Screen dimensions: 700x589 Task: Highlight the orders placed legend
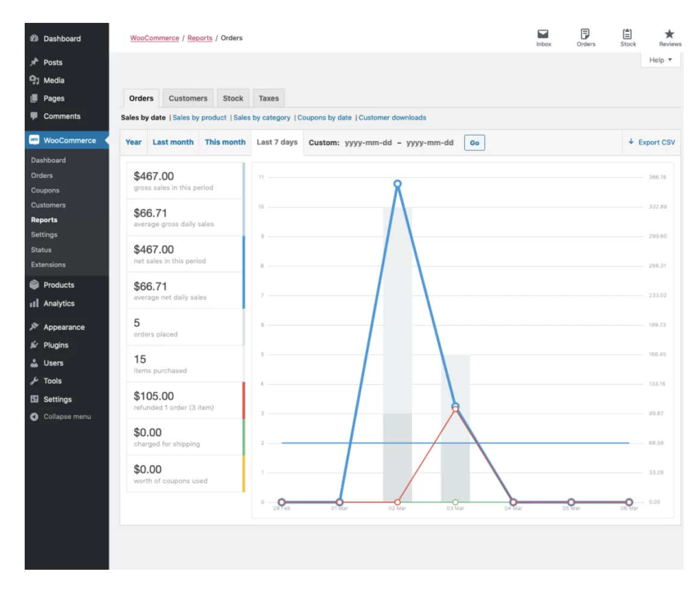pyautogui.click(x=186, y=327)
